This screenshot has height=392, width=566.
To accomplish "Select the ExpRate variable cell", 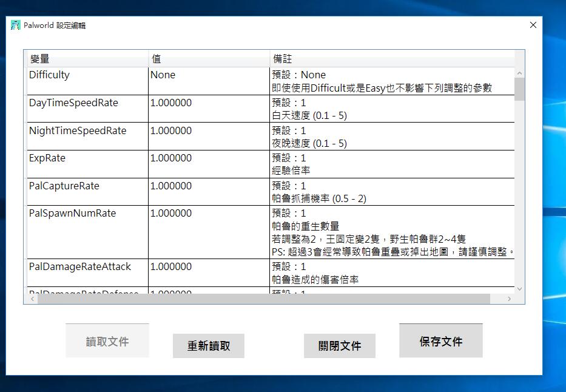I will (88, 164).
